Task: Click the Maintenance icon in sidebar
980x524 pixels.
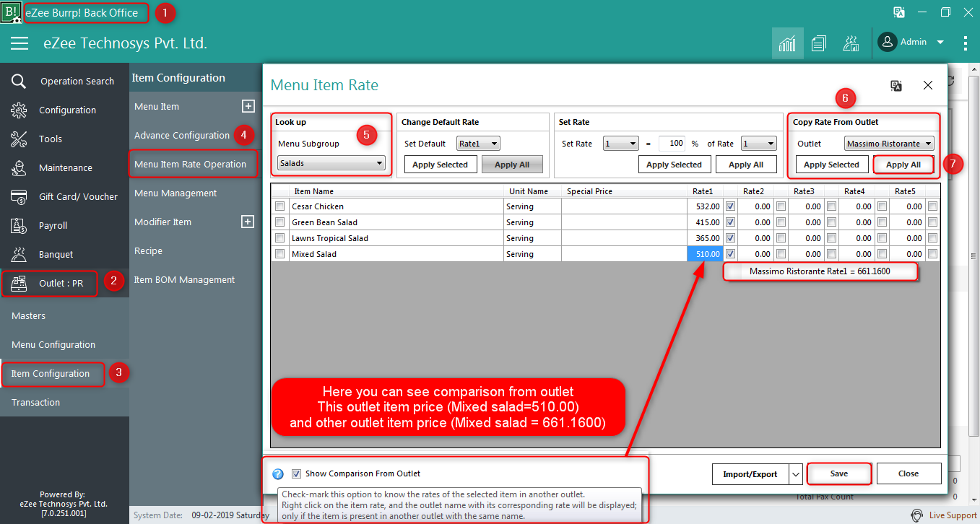Action: point(19,167)
